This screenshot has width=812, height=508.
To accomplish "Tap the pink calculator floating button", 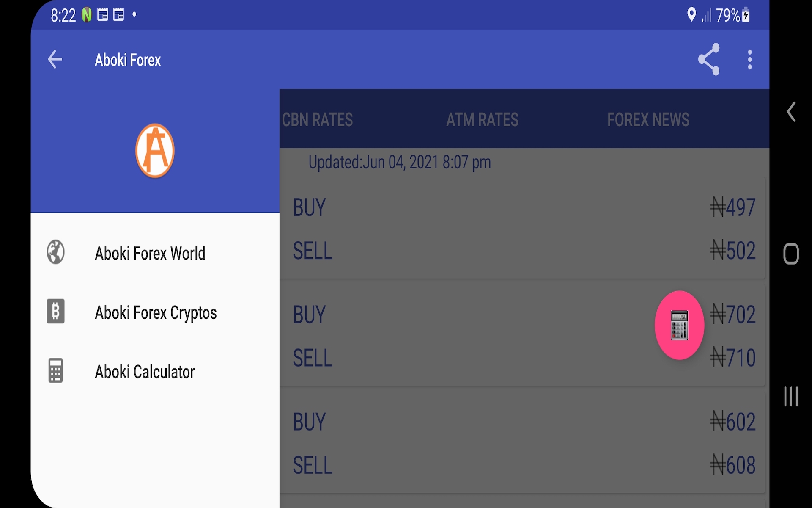I will pos(679,325).
